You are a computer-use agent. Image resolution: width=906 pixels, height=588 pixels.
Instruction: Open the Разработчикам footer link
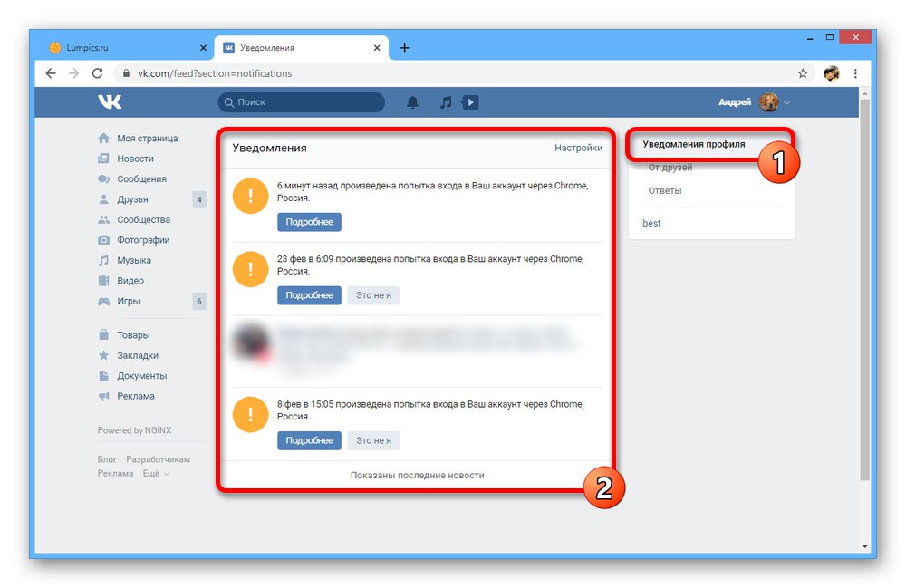coord(158,459)
